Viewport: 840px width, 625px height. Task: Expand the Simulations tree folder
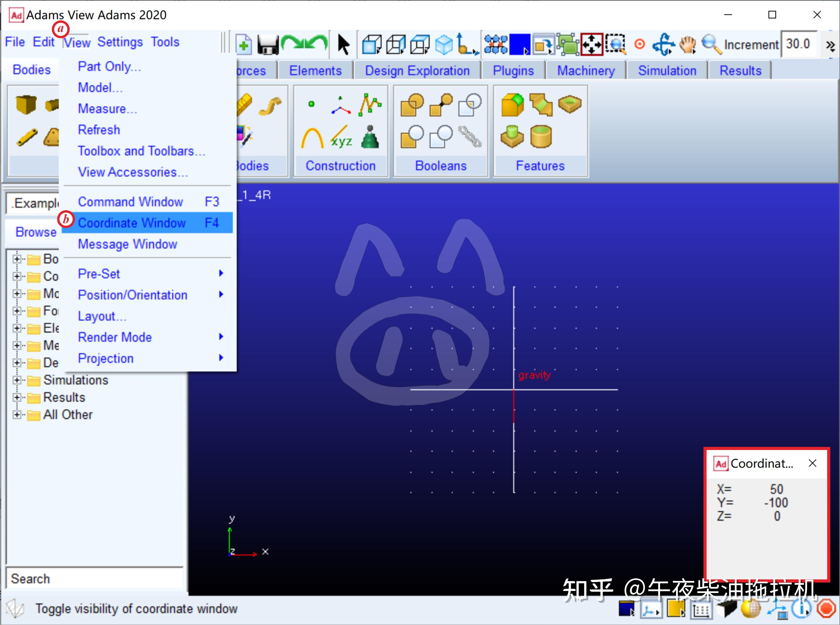tap(17, 380)
